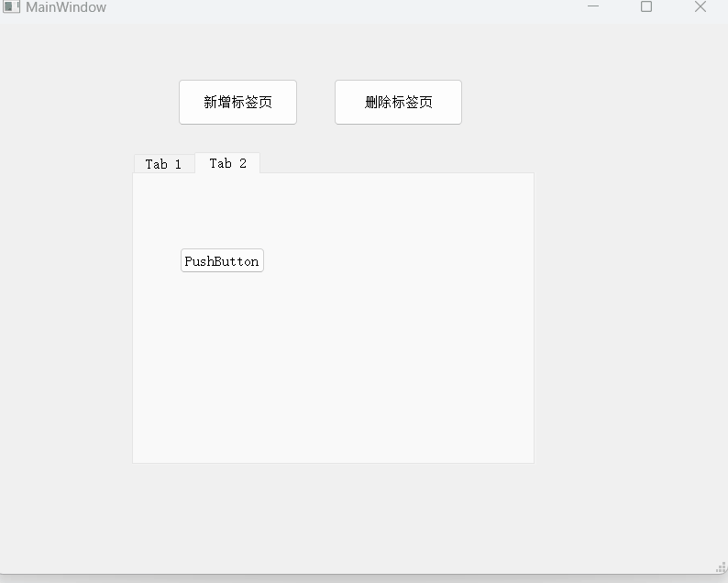
Task: Close the MainWindow window
Action: 700,6
